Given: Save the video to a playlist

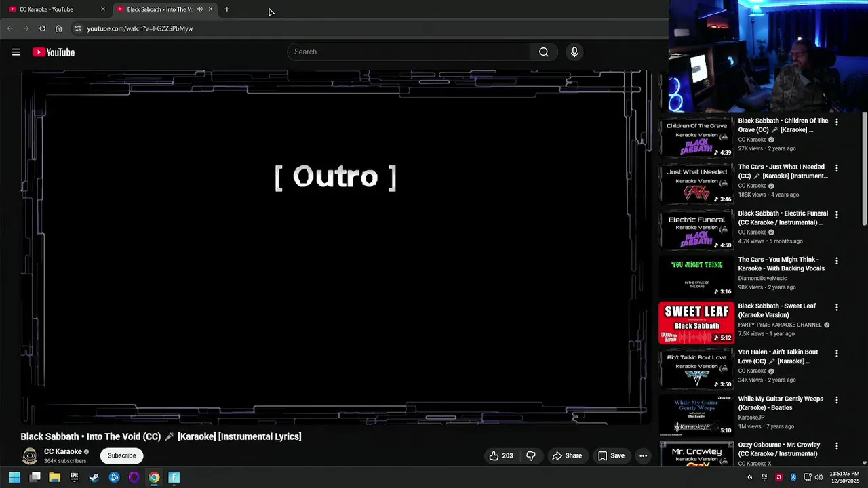Looking at the screenshot, I should (x=611, y=455).
